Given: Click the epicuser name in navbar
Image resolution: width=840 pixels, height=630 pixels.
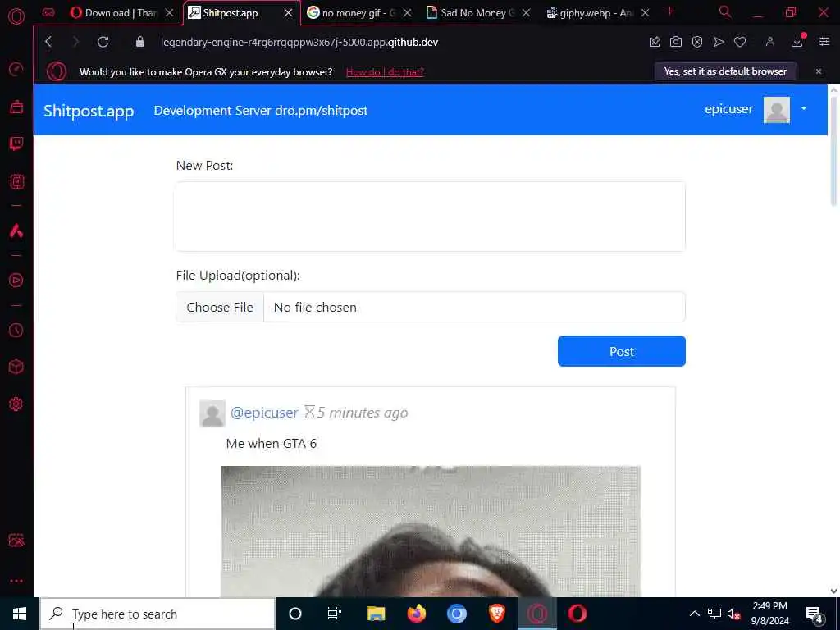Looking at the screenshot, I should (x=728, y=109).
